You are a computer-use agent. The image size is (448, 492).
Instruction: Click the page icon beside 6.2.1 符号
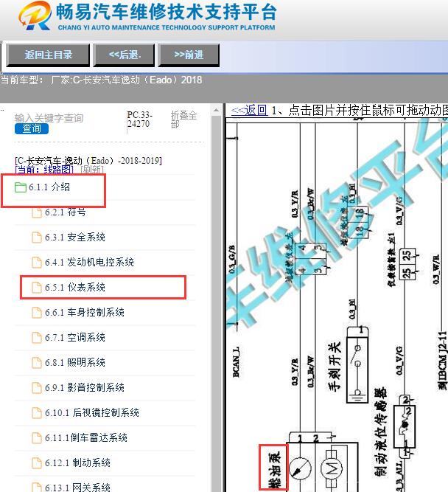[37, 212]
